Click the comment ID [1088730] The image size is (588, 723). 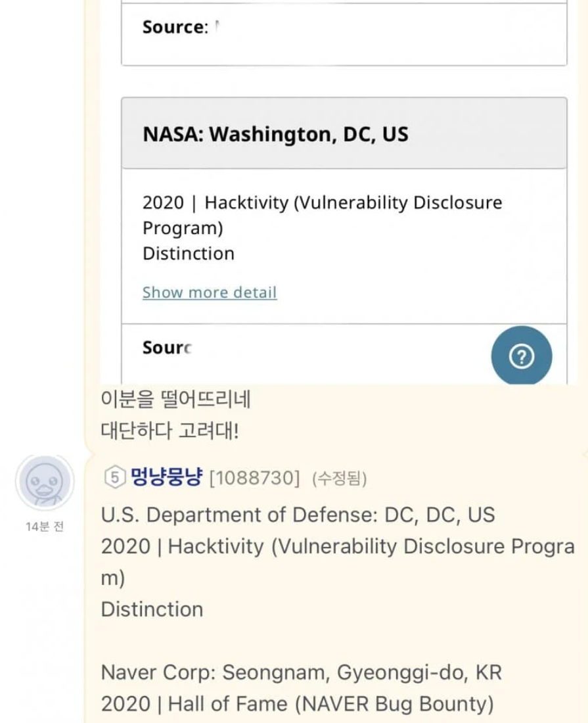[x=254, y=478]
